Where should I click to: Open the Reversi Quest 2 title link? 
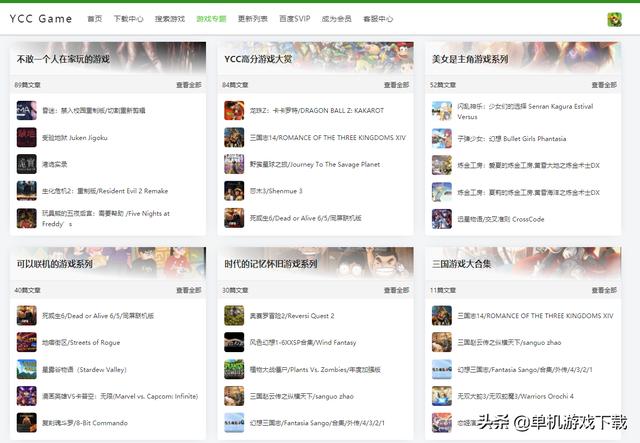click(x=292, y=316)
